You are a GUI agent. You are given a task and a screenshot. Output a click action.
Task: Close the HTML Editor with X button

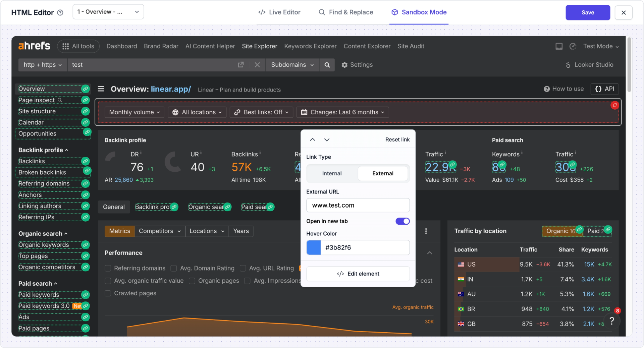click(624, 12)
